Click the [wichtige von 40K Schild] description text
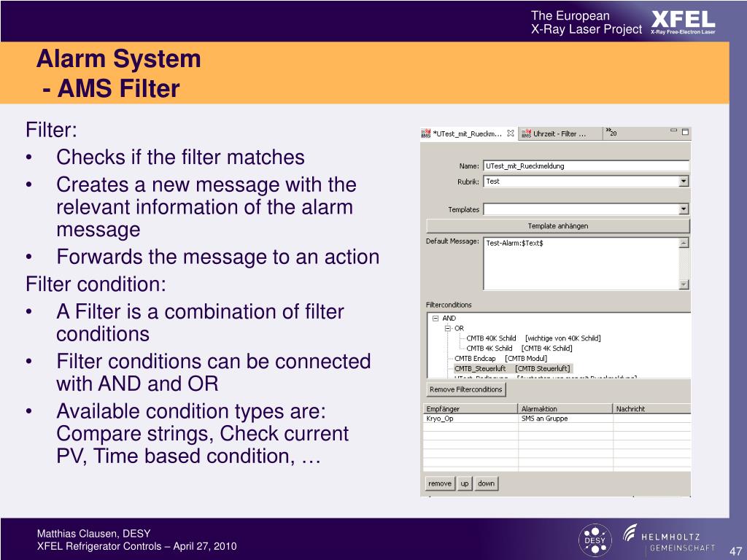 click(562, 338)
